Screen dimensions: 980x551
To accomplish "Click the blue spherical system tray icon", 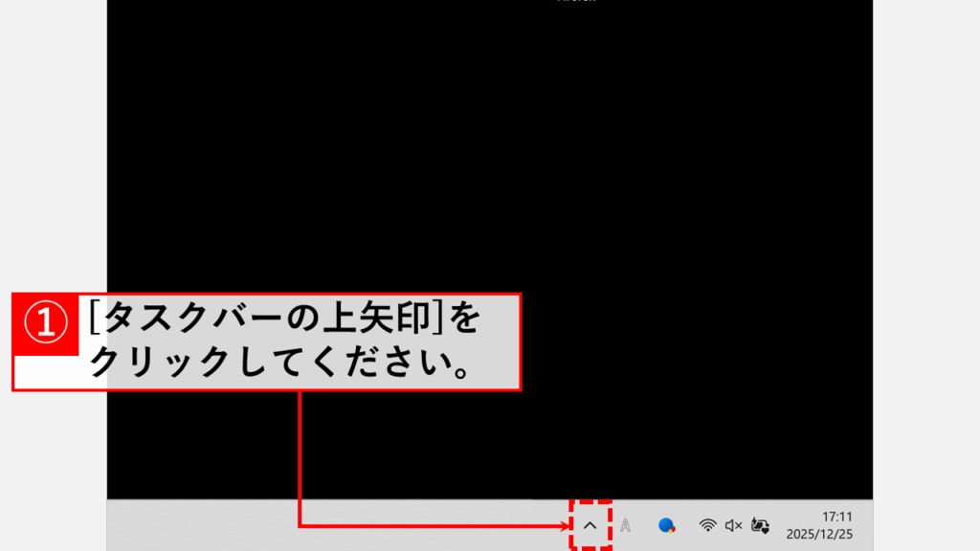I will point(668,525).
